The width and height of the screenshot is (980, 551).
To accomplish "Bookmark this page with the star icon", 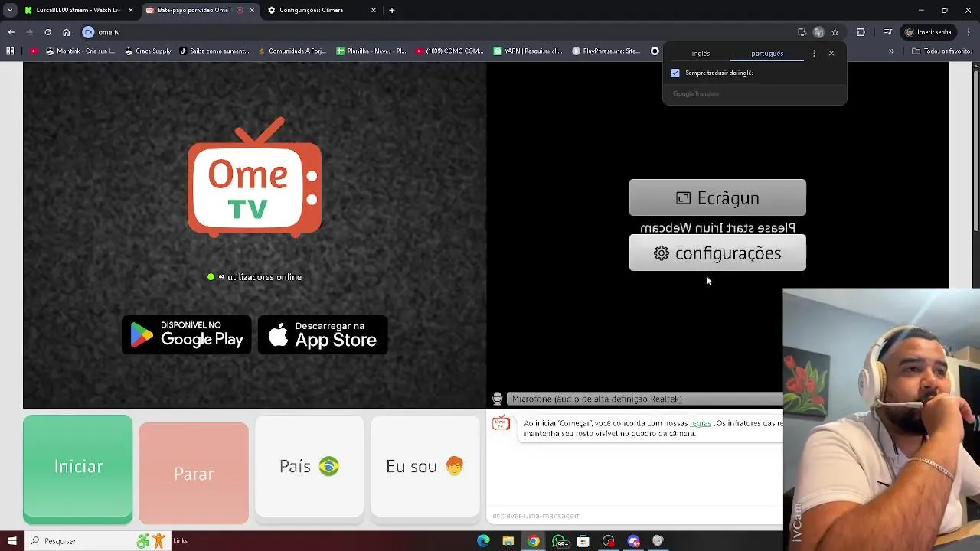I will (x=835, y=32).
